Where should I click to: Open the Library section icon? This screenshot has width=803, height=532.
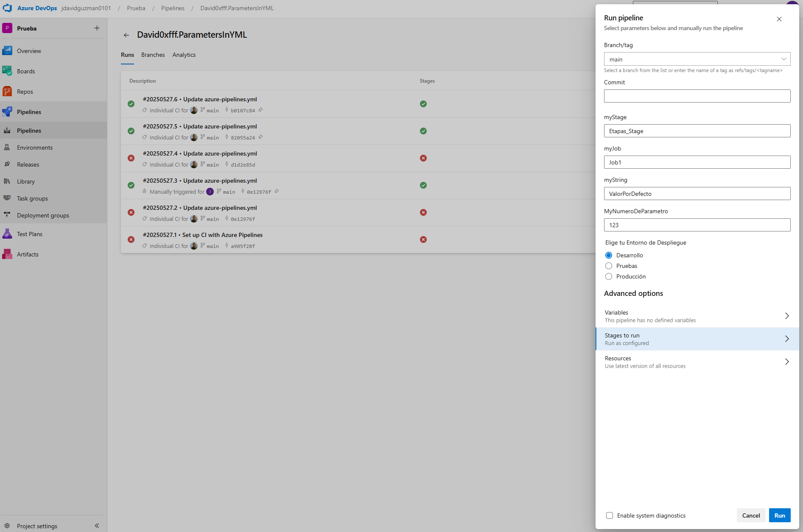click(7, 181)
